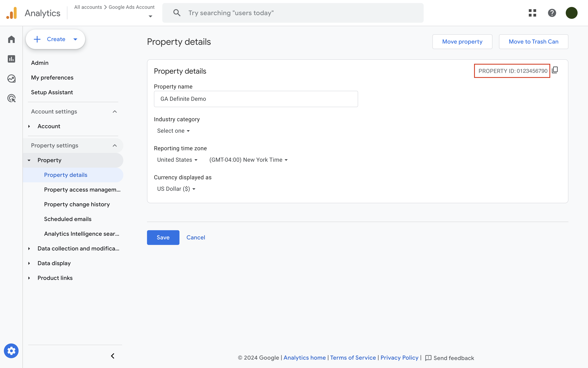Open the Help question mark icon
Screen dimensions: 588x368
point(552,13)
